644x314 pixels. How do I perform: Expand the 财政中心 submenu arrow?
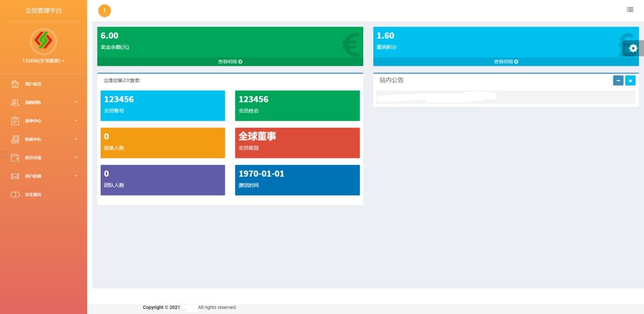coord(76,139)
